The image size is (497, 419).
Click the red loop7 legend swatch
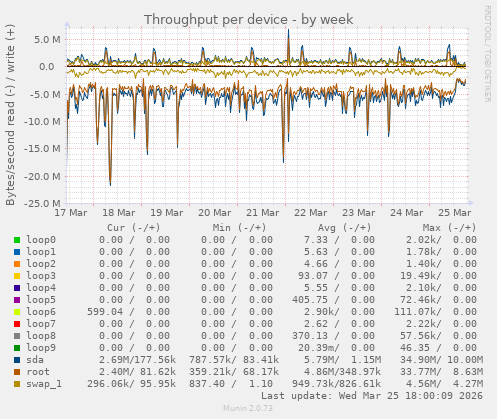click(17, 324)
